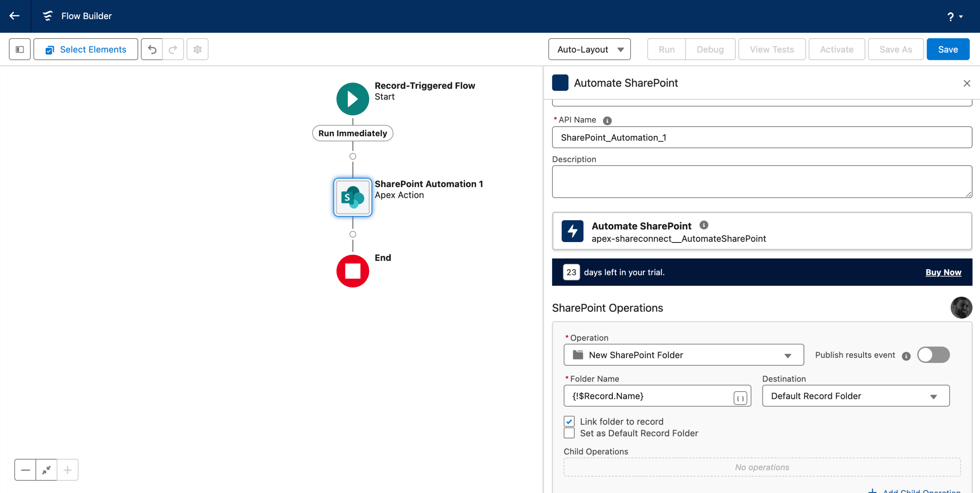Click the Flow Builder logo icon

(48, 16)
